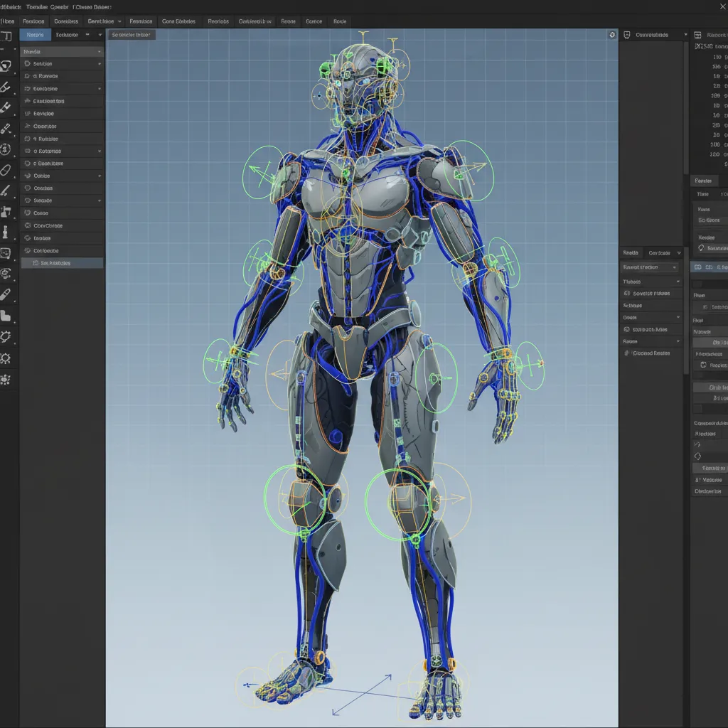Click the options icon at the viewport's top-right corner
Viewport: 728px width, 728px height.
coord(611,34)
